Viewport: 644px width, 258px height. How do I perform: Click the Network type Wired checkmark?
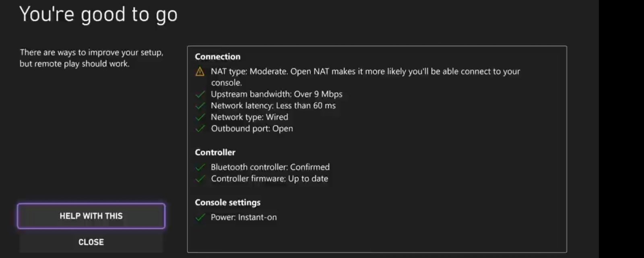pos(200,117)
